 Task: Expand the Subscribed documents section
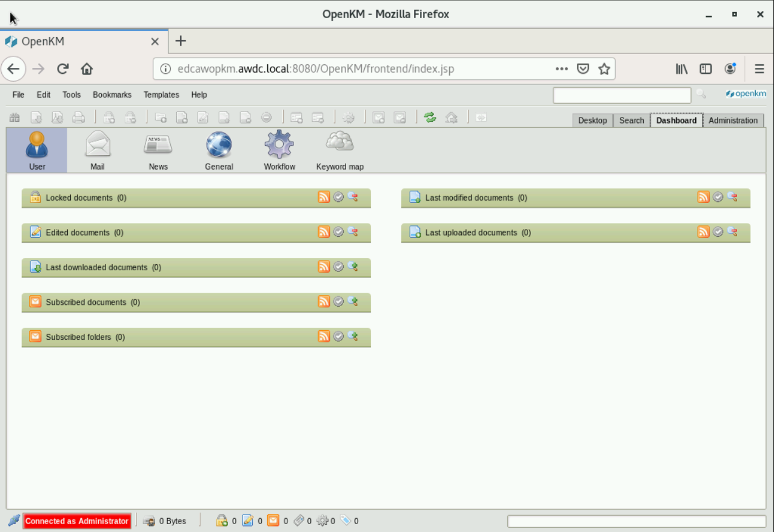pos(196,302)
